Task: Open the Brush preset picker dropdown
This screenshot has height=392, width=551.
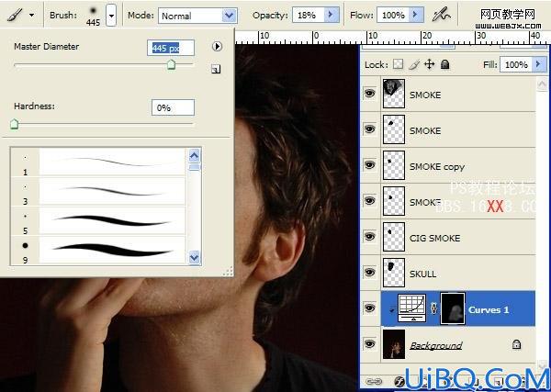Action: click(x=111, y=16)
